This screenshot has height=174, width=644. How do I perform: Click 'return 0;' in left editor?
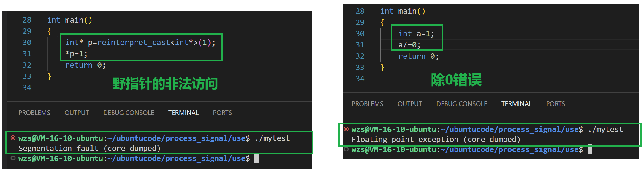[85, 65]
